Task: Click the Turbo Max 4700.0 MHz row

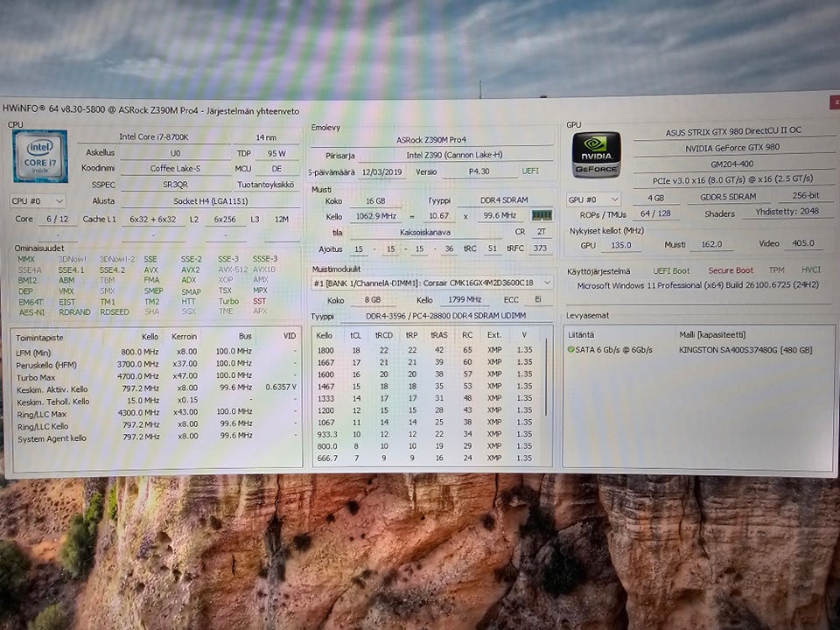Action: pyautogui.click(x=156, y=376)
